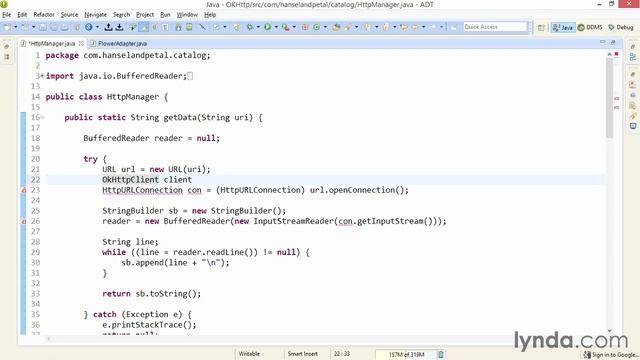Open the Search menu
This screenshot has height=360, width=640.
click(x=121, y=15)
